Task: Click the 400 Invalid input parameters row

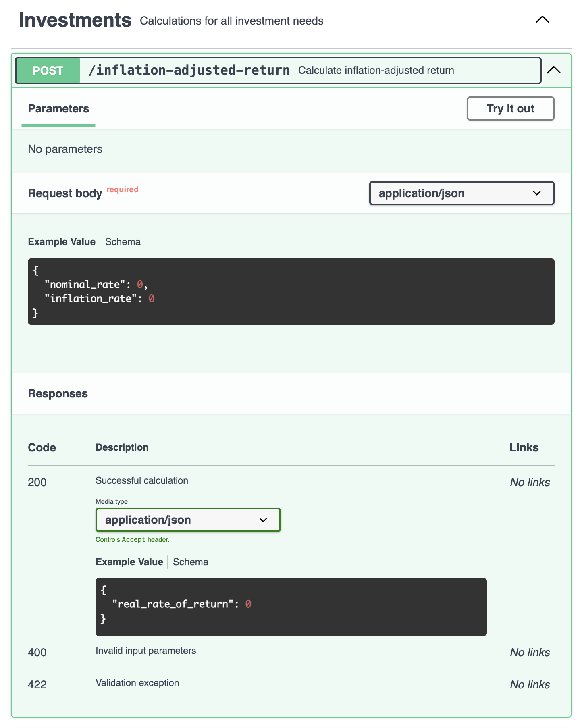Action: (145, 651)
